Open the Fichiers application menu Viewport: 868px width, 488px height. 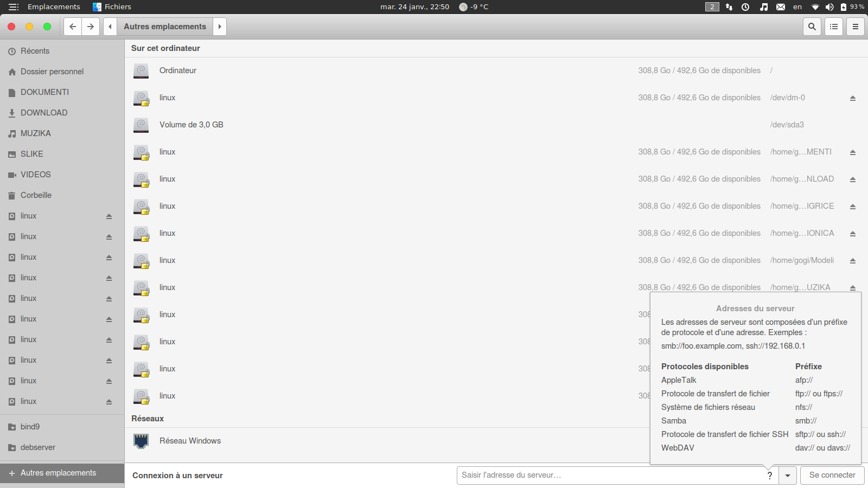click(x=117, y=7)
